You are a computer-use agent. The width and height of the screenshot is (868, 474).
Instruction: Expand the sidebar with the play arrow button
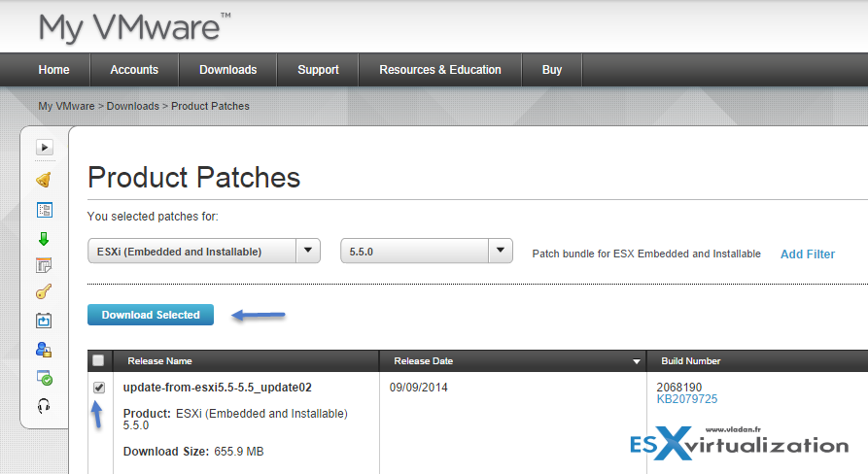click(x=45, y=147)
